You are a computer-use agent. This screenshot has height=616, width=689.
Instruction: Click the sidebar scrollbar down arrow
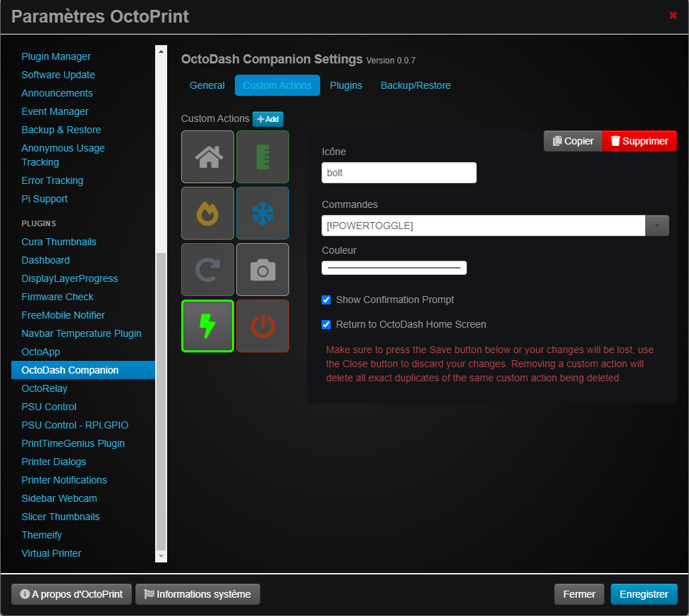tap(161, 556)
